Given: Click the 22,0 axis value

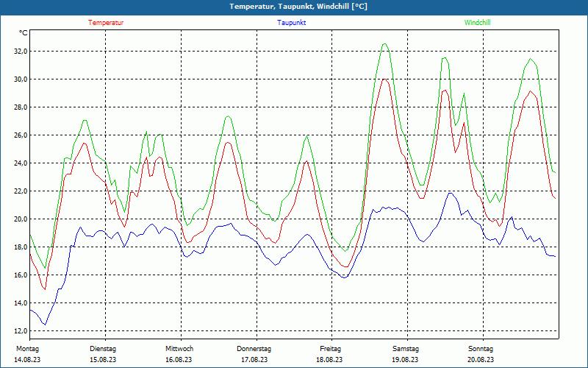Looking at the screenshot, I should 21,191.
